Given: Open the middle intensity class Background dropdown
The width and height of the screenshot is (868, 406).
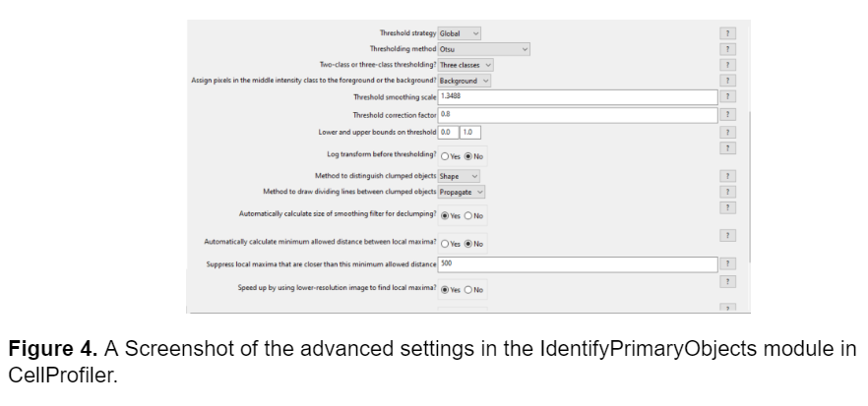Looking at the screenshot, I should pyautogui.click(x=465, y=81).
